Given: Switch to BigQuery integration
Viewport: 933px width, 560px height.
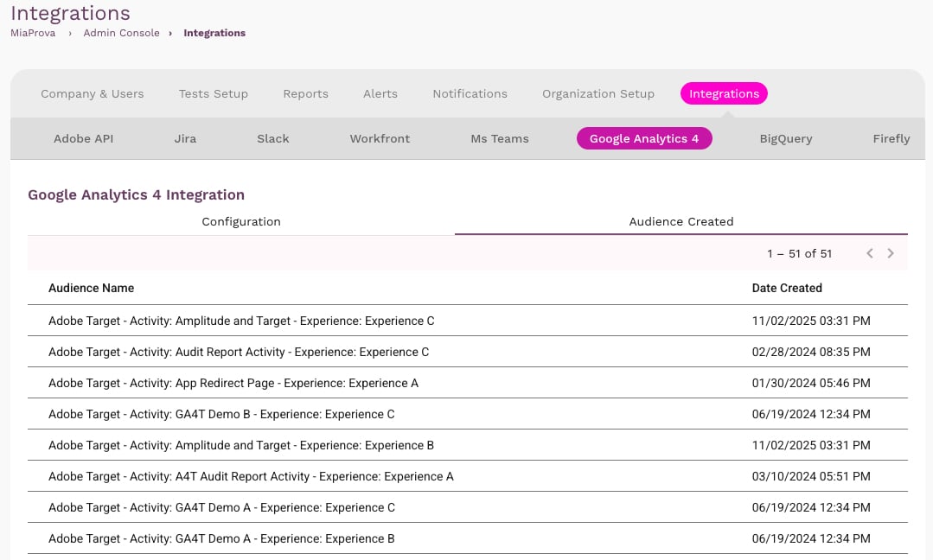Looking at the screenshot, I should [x=786, y=138].
